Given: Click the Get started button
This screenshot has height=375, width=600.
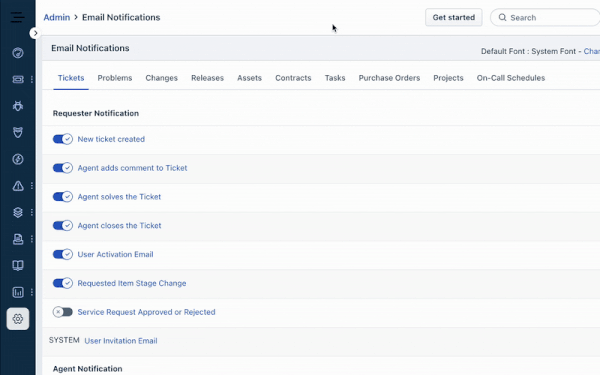Looking at the screenshot, I should click(x=453, y=18).
